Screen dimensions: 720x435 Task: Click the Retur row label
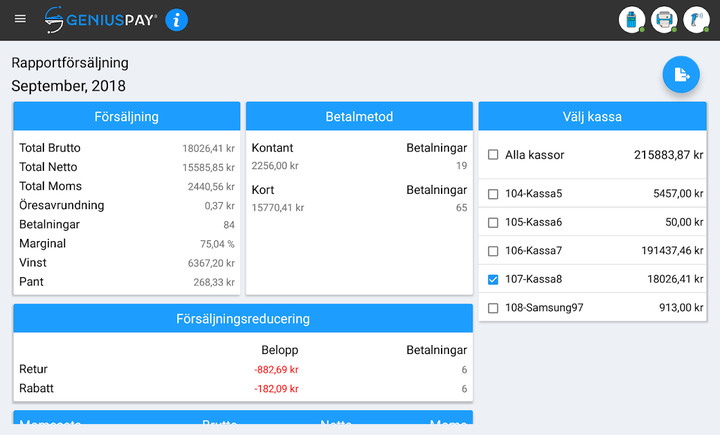pyautogui.click(x=34, y=369)
